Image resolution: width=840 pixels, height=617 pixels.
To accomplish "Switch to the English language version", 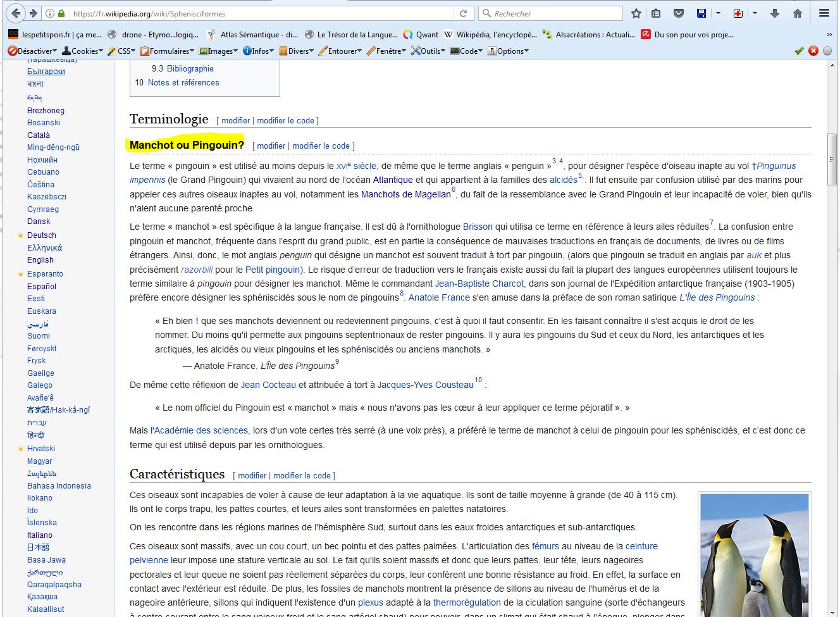I will (40, 260).
